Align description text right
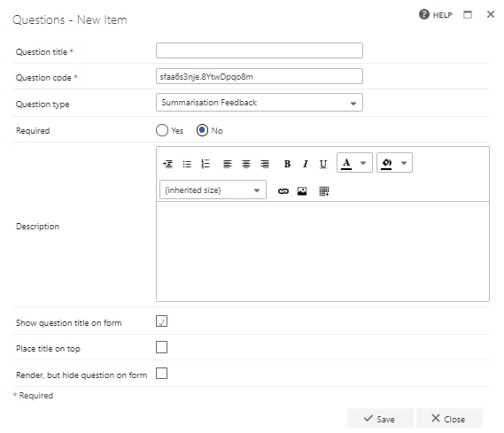 click(265, 164)
